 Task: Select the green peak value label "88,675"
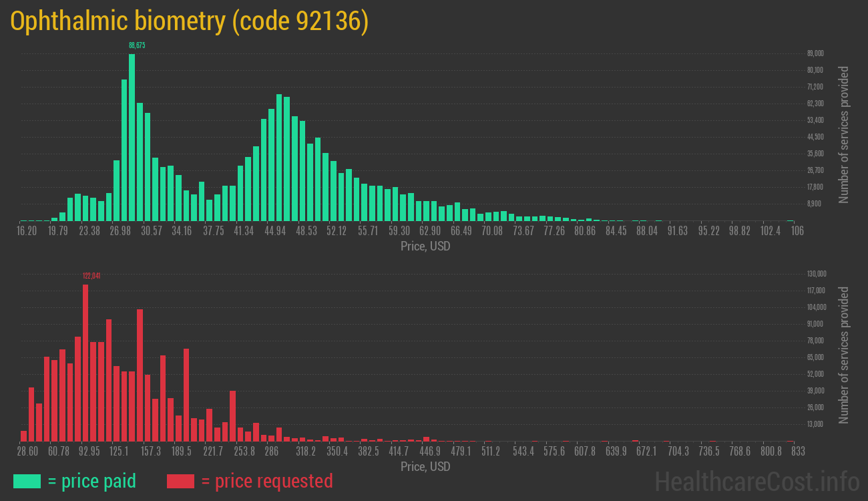(137, 45)
